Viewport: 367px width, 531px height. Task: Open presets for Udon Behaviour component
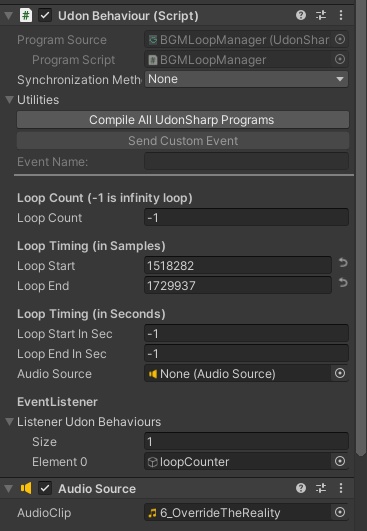[x=321, y=15]
